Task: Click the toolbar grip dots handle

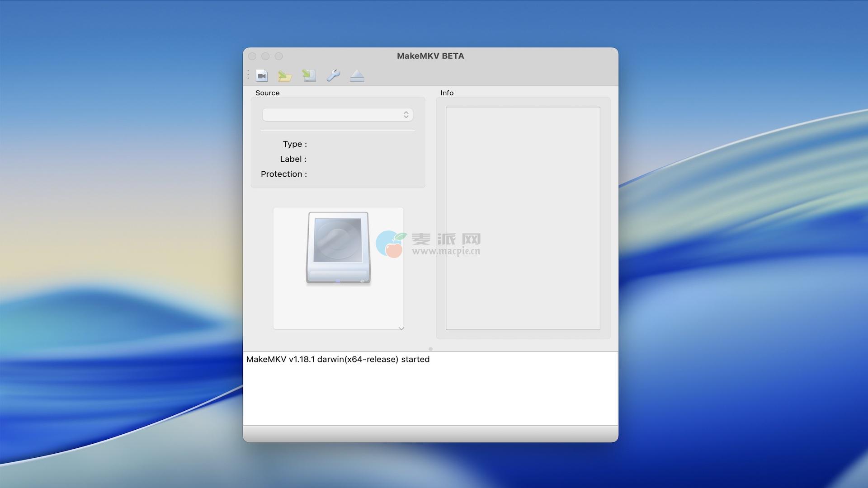Action: coord(248,75)
